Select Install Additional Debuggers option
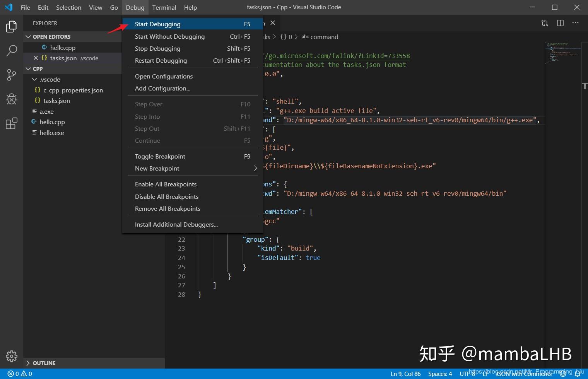Viewport: 588px width, 379px height. (176, 224)
